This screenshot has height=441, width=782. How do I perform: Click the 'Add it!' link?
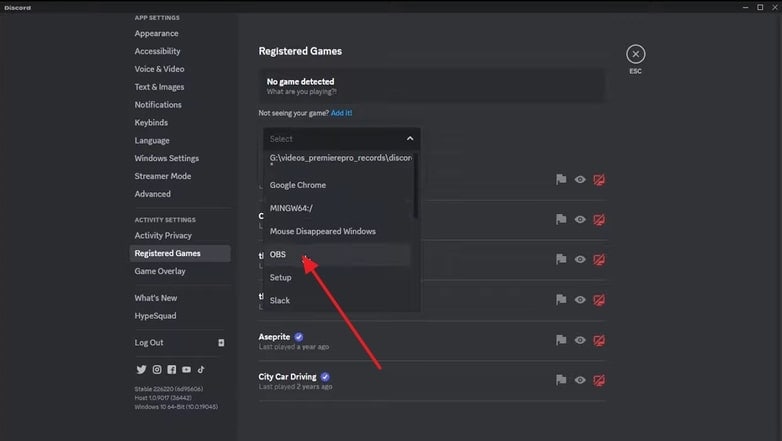point(341,113)
